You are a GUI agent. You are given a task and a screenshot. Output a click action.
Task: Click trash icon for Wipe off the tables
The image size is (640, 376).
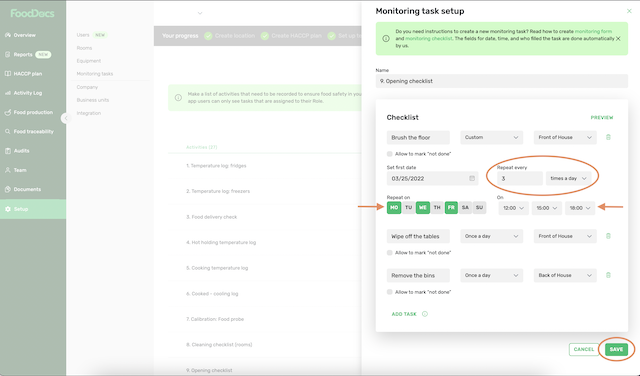[608, 236]
